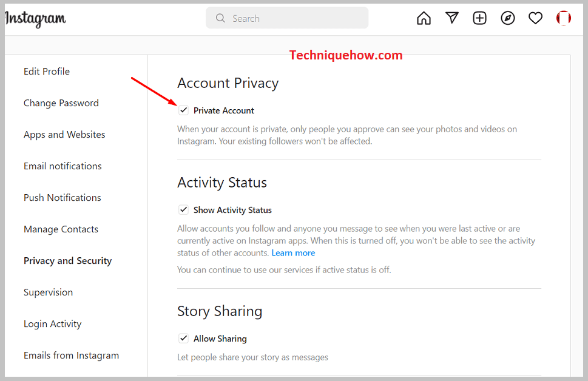588x381 pixels.
Task: Open Apps and Websites section
Action: click(x=64, y=134)
